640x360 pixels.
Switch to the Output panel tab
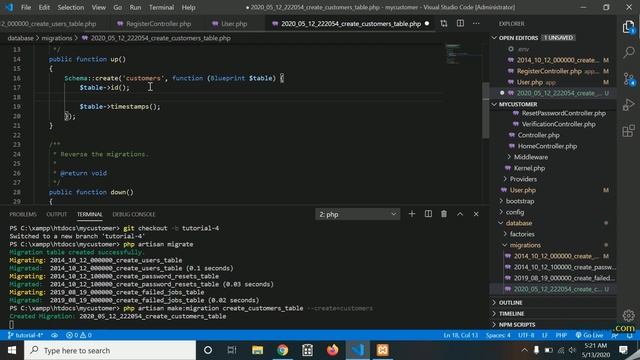click(56, 214)
